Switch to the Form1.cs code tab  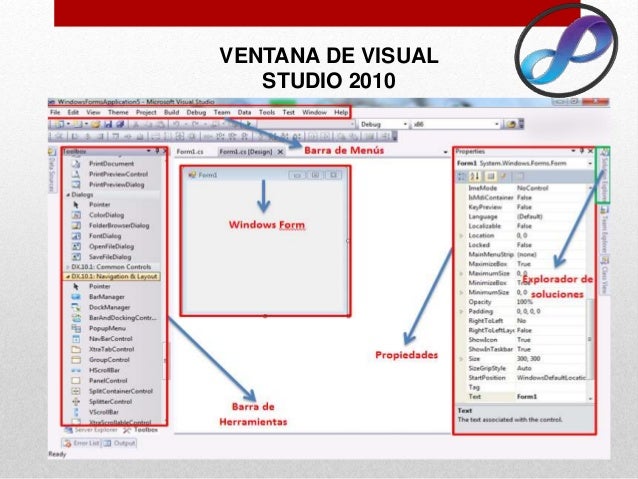pyautogui.click(x=190, y=152)
